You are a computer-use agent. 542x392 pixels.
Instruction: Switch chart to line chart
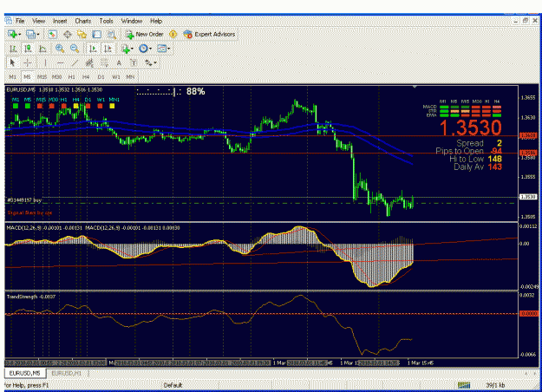click(42, 49)
